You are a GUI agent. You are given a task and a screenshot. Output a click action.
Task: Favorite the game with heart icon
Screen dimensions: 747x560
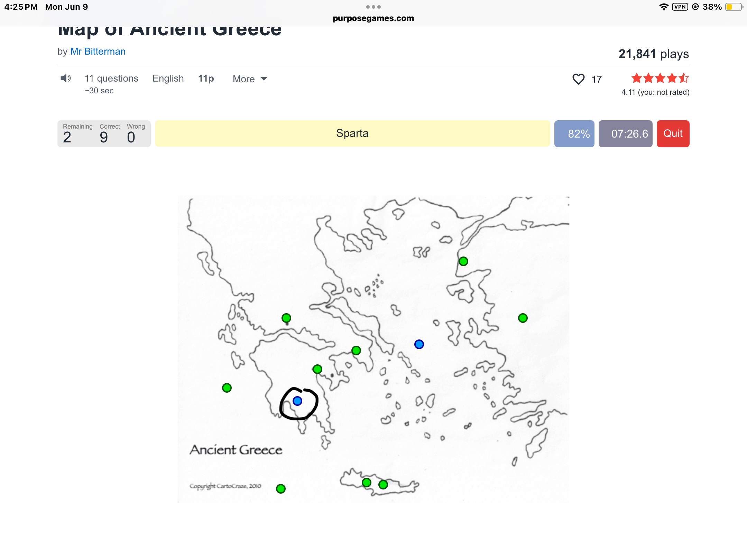click(x=578, y=79)
